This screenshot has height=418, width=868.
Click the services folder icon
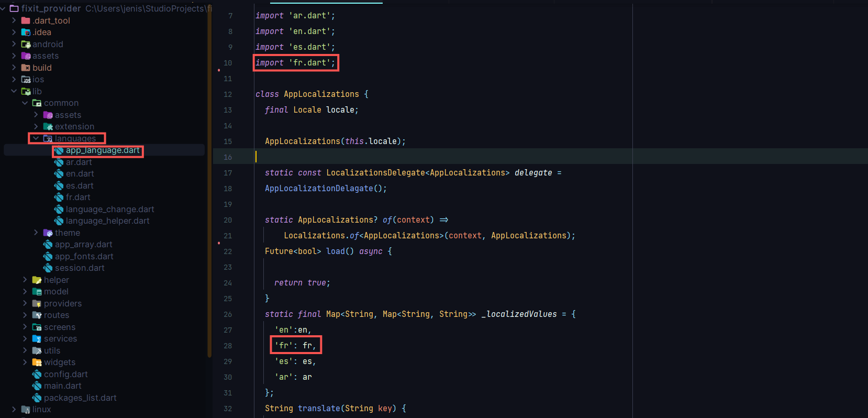click(x=37, y=339)
